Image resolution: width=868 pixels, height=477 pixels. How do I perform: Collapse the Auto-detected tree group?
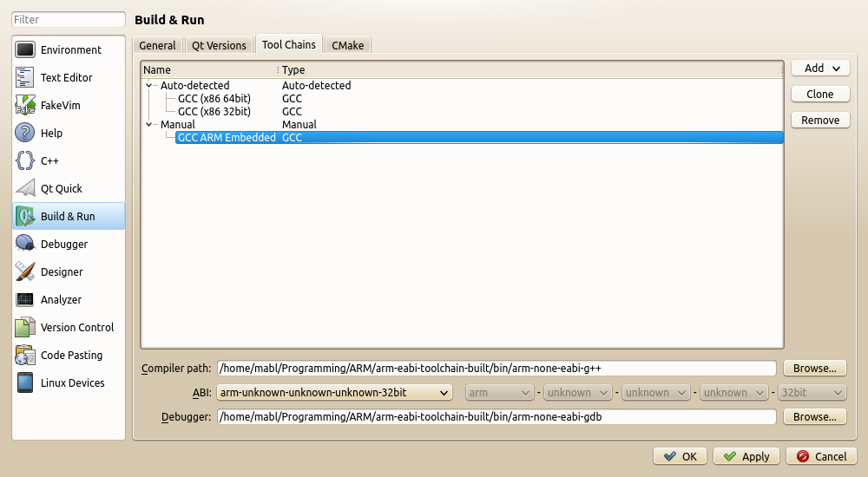click(x=148, y=85)
